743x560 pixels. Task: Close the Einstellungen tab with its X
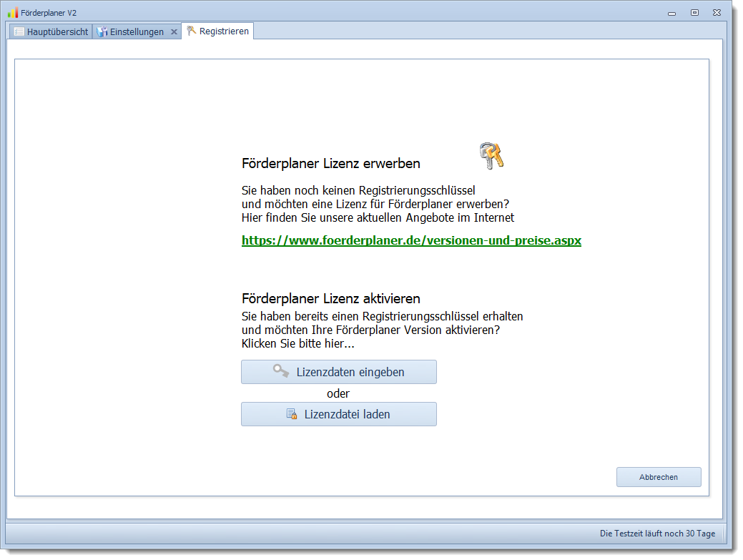point(174,31)
